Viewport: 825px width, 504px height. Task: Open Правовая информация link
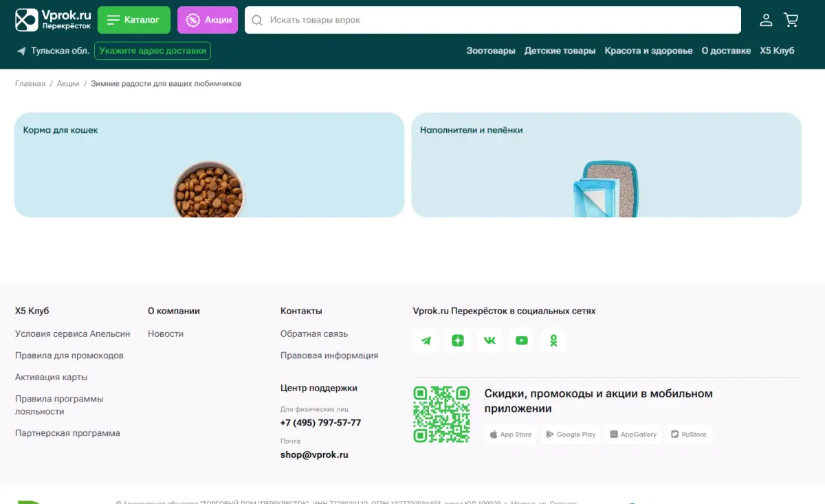[329, 356]
